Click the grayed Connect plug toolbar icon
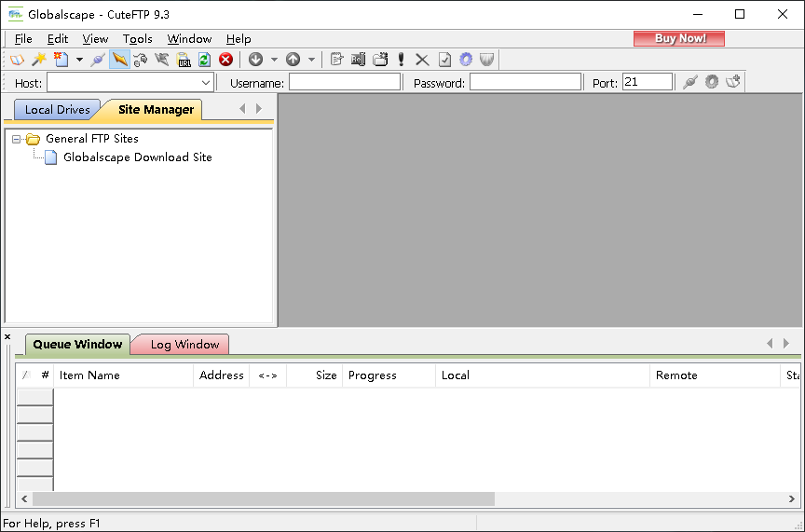Viewport: 805px width, 532px height. click(x=98, y=60)
